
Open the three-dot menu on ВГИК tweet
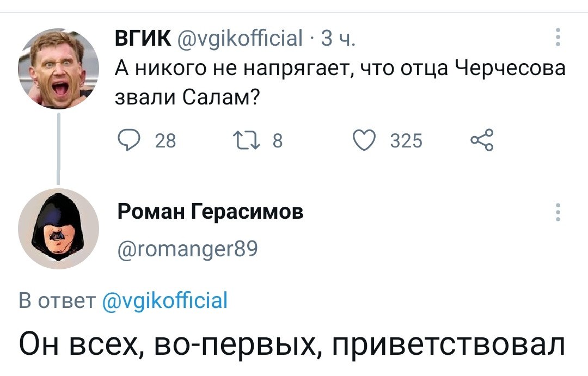(x=557, y=39)
